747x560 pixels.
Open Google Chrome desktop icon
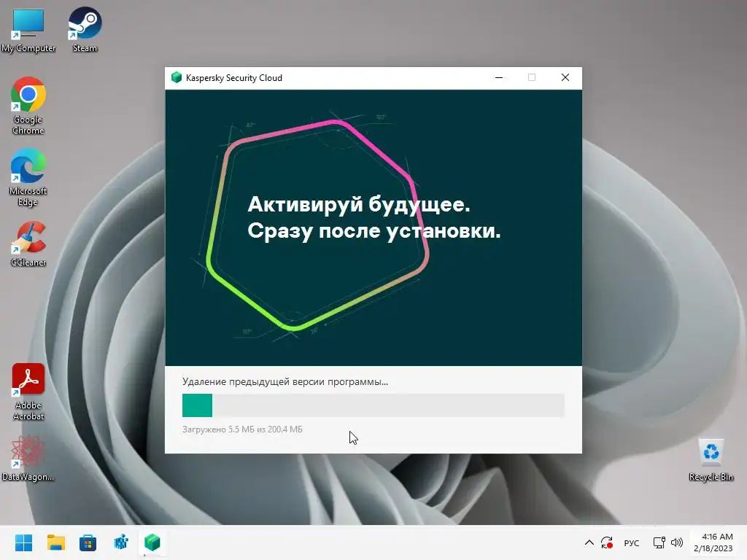pyautogui.click(x=28, y=106)
